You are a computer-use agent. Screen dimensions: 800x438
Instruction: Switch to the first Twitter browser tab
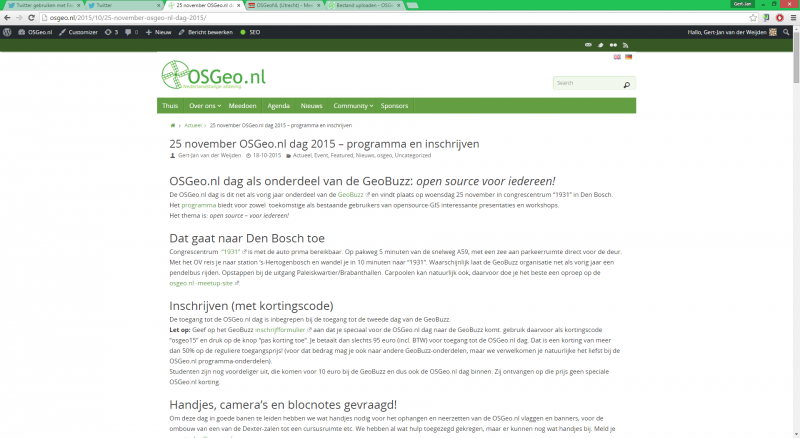[x=38, y=5]
